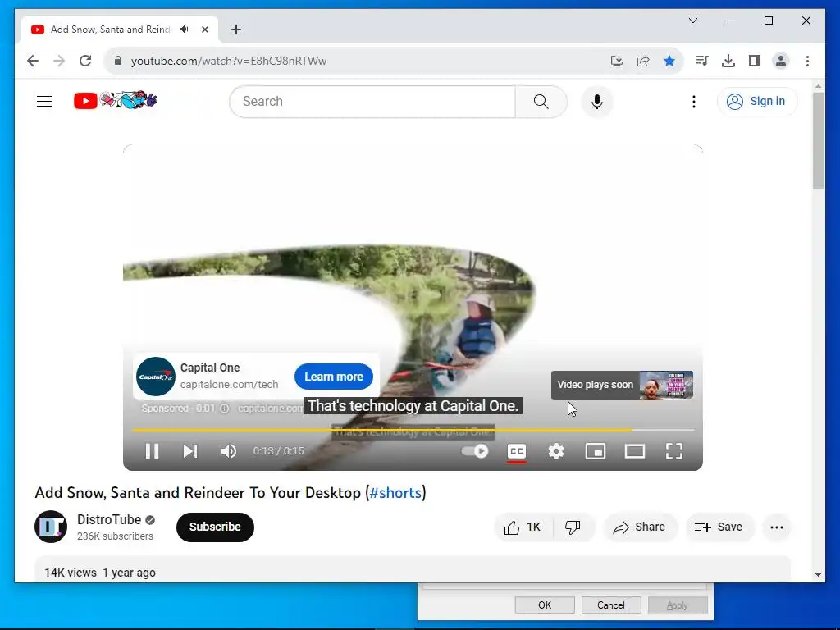Open the DistroTube channel name
The width and height of the screenshot is (840, 630).
click(109, 519)
